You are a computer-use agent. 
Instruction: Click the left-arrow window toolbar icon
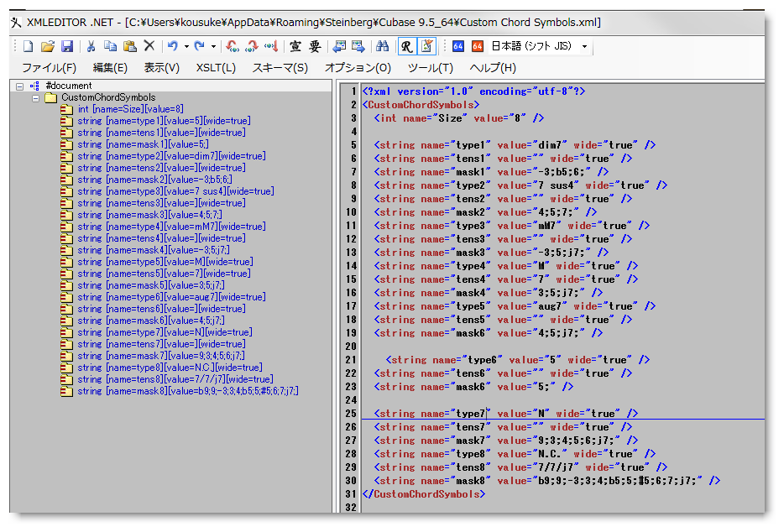339,46
